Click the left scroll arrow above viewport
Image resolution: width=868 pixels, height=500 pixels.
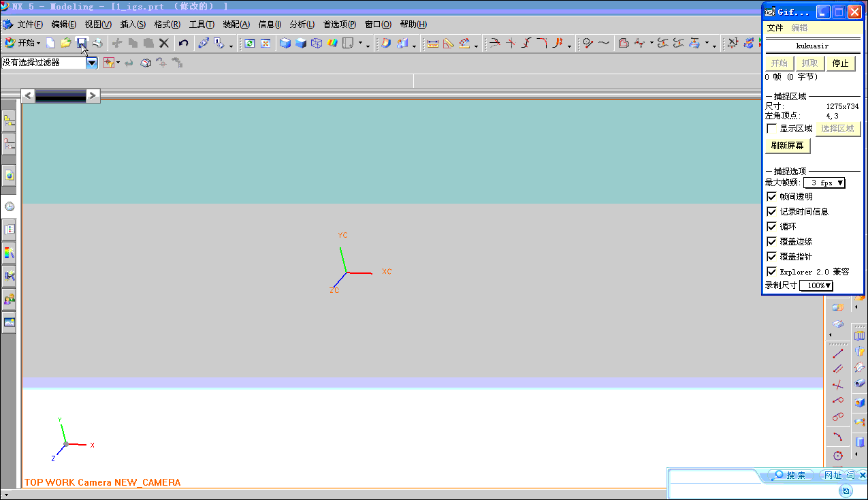click(28, 95)
